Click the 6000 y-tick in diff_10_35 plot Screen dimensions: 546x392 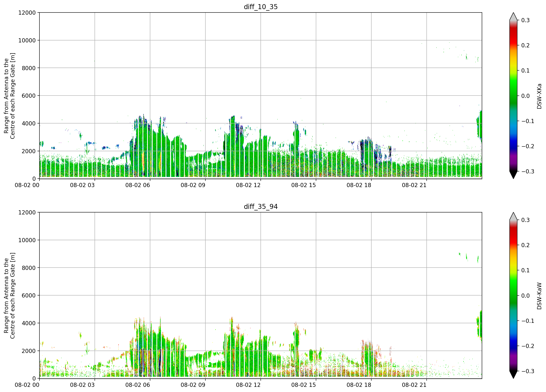click(29, 96)
